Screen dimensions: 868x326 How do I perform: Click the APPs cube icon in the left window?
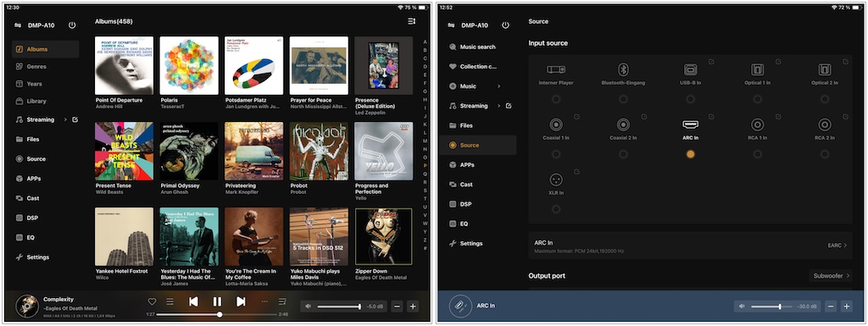19,179
